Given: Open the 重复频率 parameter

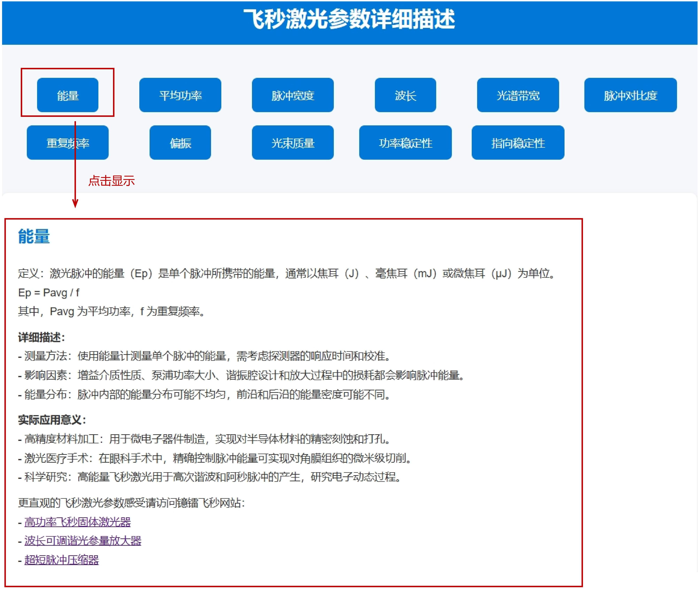Looking at the screenshot, I should click(68, 143).
